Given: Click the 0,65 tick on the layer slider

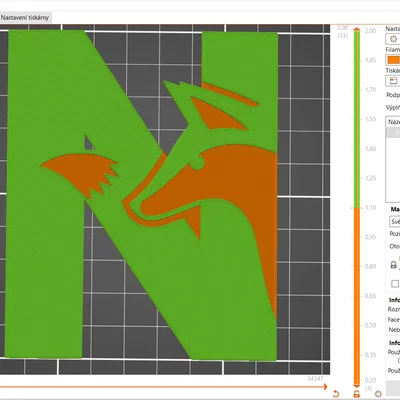Looking at the screenshot, I should (x=370, y=296).
